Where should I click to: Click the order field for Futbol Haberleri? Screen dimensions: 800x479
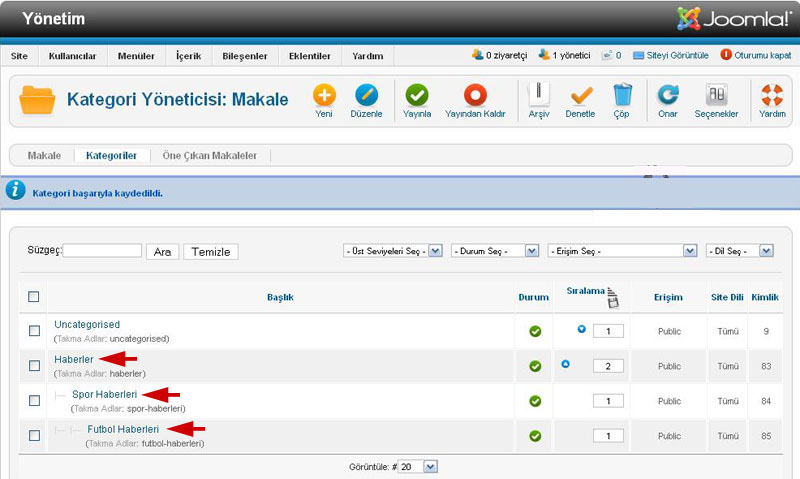tap(608, 436)
